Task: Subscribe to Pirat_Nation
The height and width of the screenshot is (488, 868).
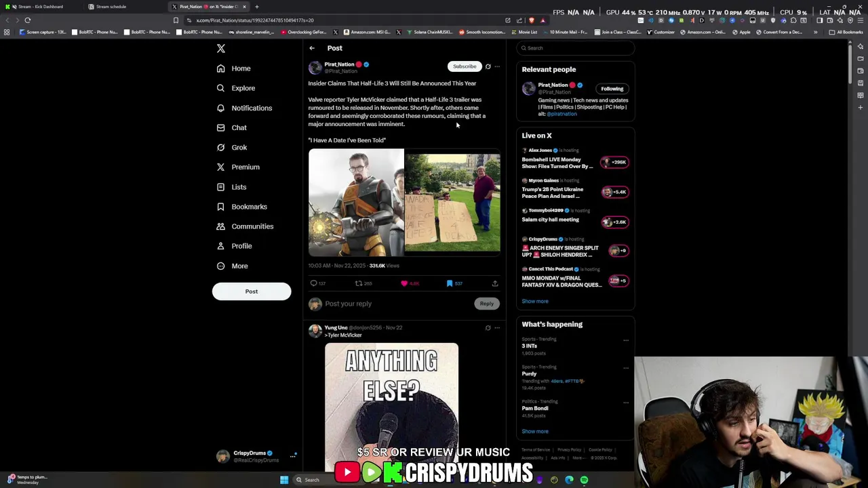Action: [x=465, y=66]
